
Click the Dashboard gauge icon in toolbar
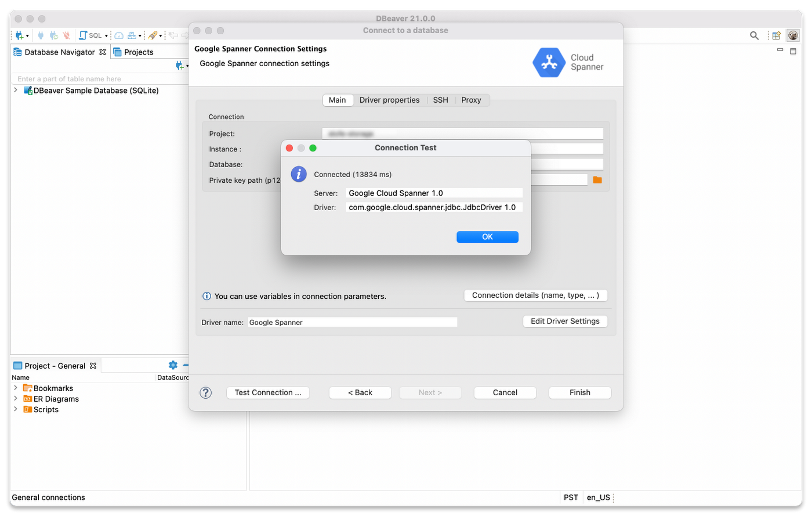pyautogui.click(x=119, y=35)
